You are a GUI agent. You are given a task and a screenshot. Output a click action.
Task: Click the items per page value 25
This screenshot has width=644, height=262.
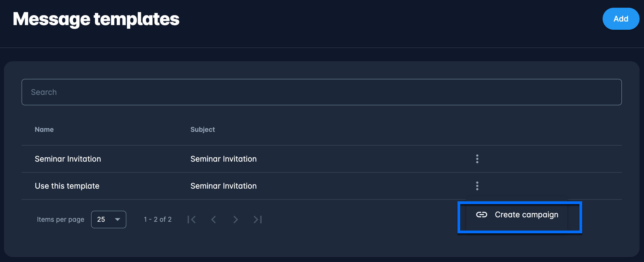(x=101, y=220)
